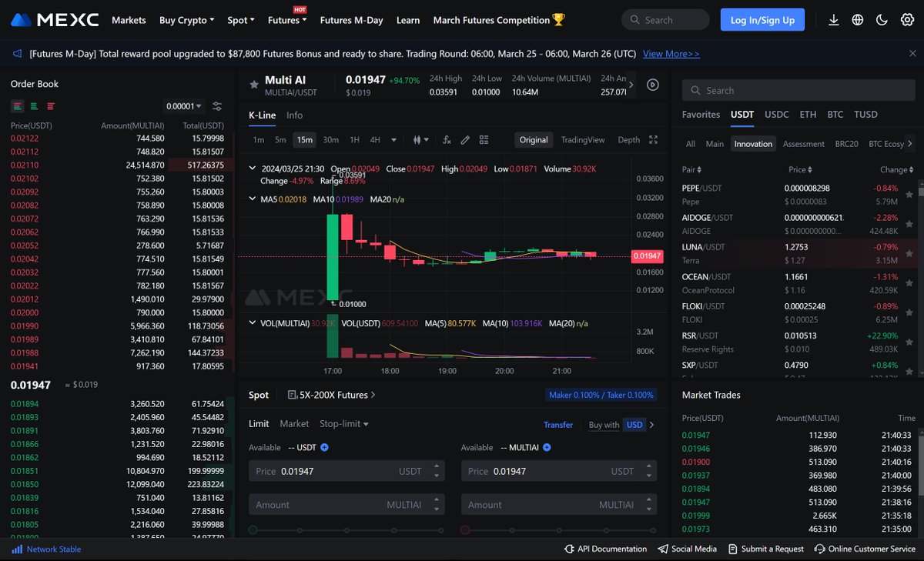Image resolution: width=924 pixels, height=561 pixels.
Task: Open Social Media in footer
Action: 688,549
